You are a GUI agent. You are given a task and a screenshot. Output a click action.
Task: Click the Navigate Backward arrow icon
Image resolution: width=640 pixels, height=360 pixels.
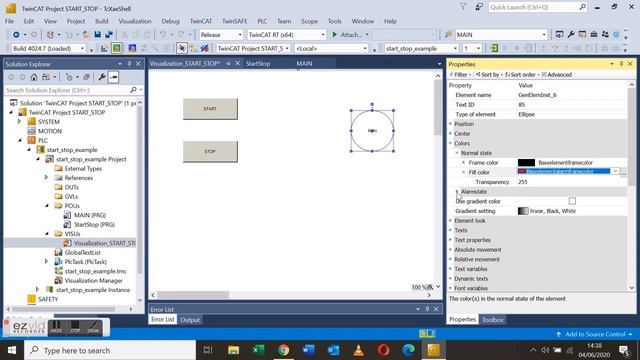point(16,35)
